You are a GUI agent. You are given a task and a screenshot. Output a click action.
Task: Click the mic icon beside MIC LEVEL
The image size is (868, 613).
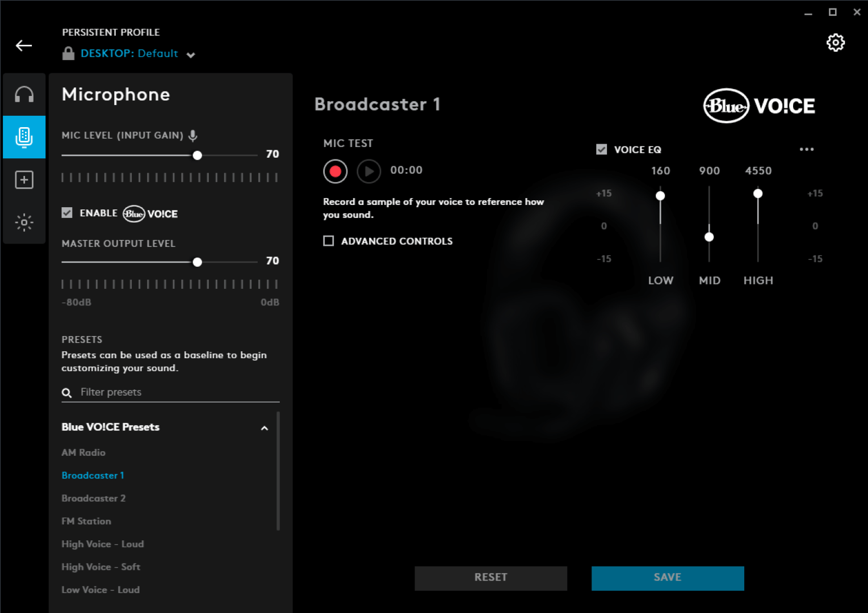(193, 135)
